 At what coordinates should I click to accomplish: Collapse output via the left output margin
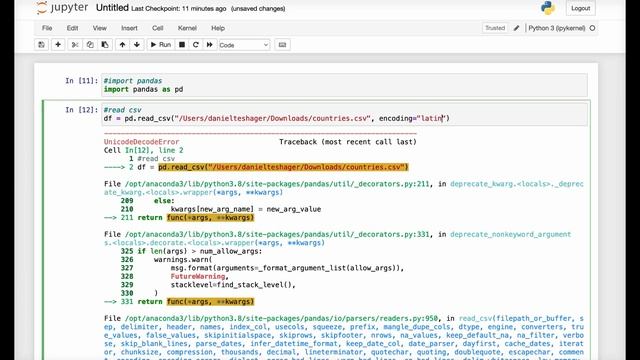point(72,245)
